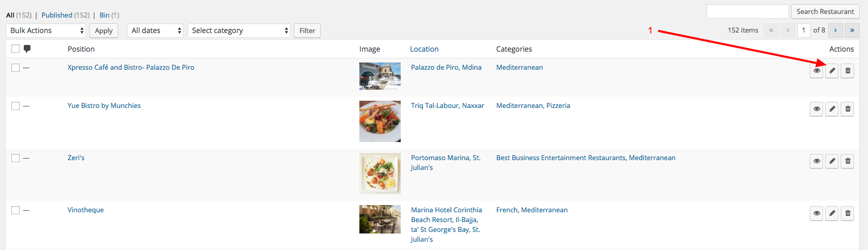The width and height of the screenshot is (868, 250).
Task: Click the comment bubble column header icon
Action: click(27, 49)
